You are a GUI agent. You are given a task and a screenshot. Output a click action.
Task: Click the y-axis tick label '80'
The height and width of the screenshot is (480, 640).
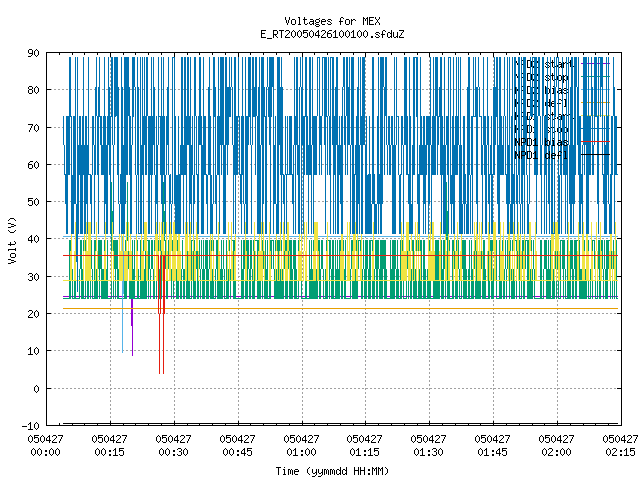tap(33, 90)
